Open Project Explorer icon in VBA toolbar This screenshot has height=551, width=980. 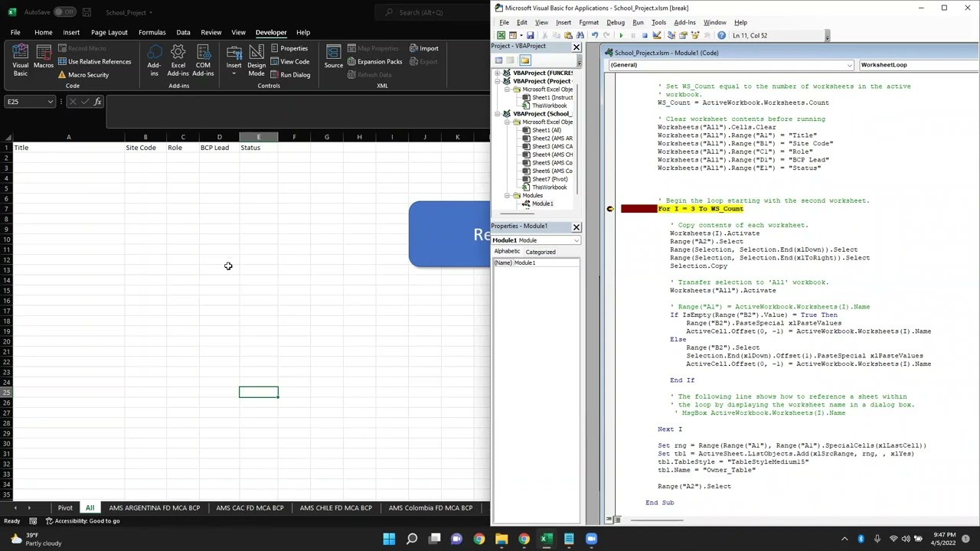click(671, 35)
